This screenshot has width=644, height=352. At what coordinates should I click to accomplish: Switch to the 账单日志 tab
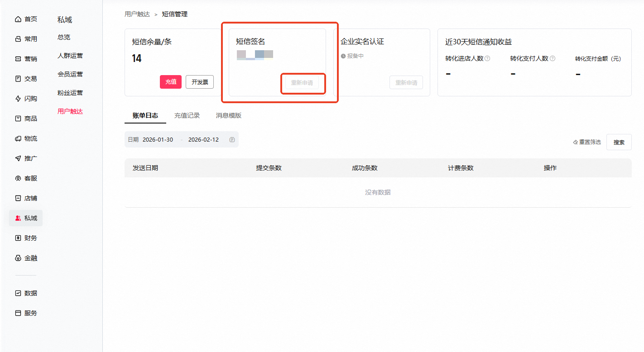point(145,115)
